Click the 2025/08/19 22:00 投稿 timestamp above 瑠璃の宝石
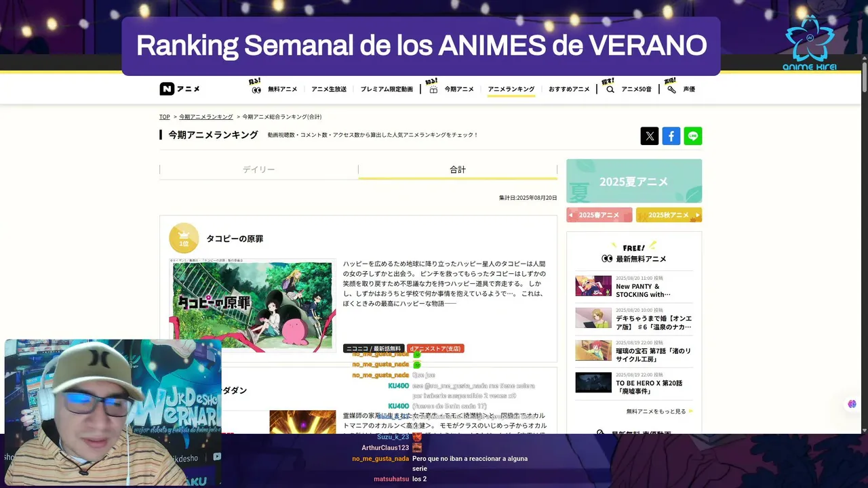Viewport: 868px width, 488px height. coord(639,342)
